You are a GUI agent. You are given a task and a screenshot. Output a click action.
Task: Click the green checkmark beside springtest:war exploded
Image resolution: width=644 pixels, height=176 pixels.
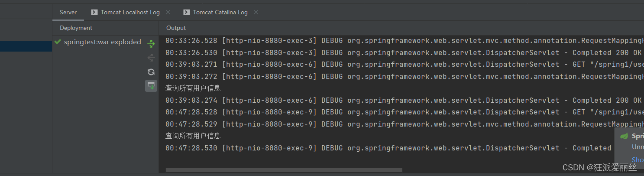pyautogui.click(x=58, y=42)
